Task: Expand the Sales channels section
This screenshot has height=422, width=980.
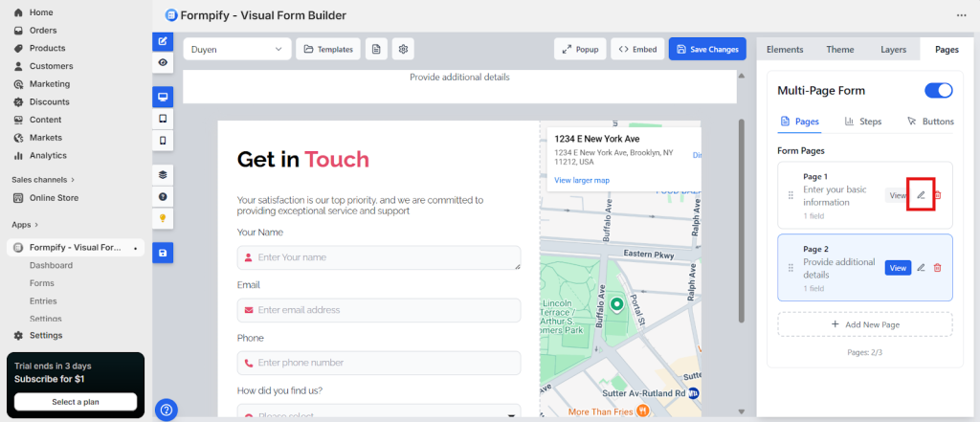Action: 43,179
